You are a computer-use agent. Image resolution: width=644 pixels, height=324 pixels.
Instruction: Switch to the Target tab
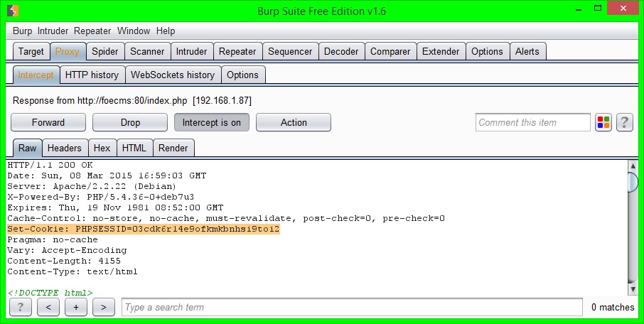click(x=31, y=52)
